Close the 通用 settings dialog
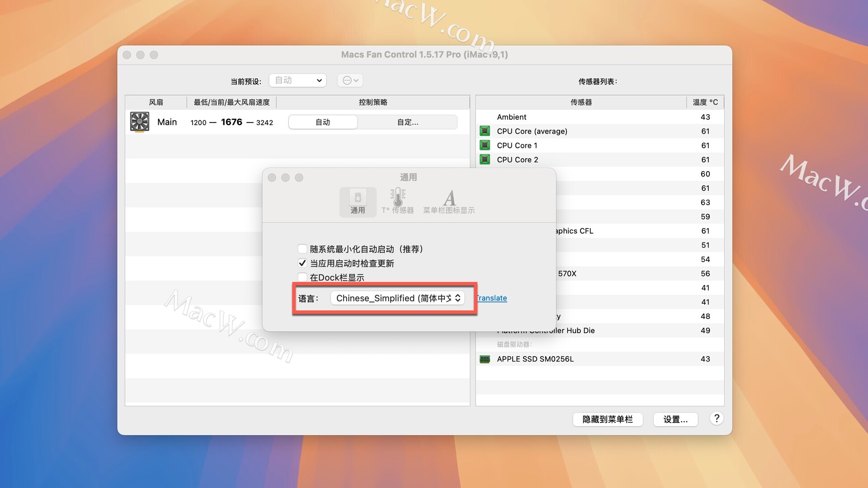Screen dimensions: 868x488 point(272,178)
